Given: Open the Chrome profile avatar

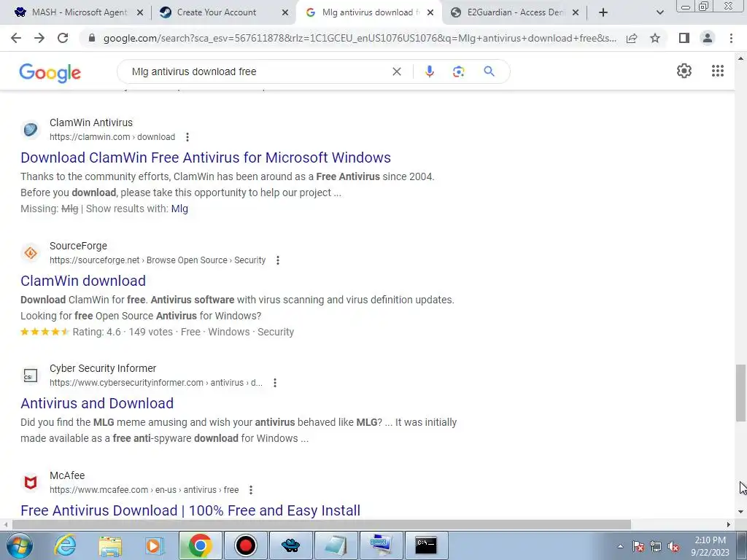Looking at the screenshot, I should pos(708,38).
